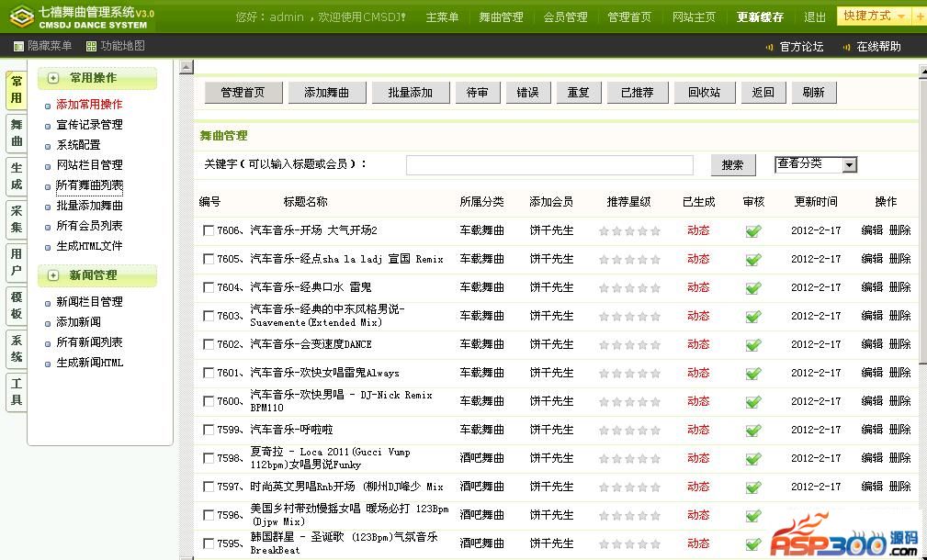Click bullet icon next to 添加新闻
Screen dimensions: 927x560
pos(48,323)
